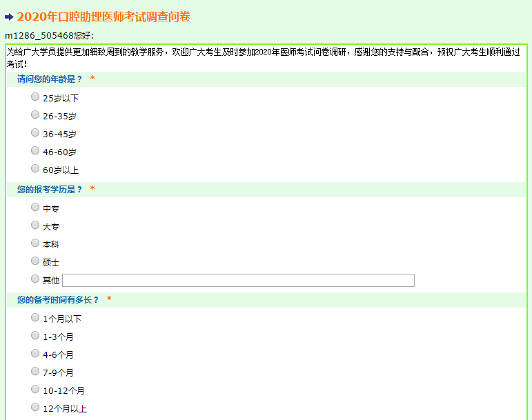Select the 25岁以下 age option
Screen dimensions: 532x420
(x=35, y=97)
